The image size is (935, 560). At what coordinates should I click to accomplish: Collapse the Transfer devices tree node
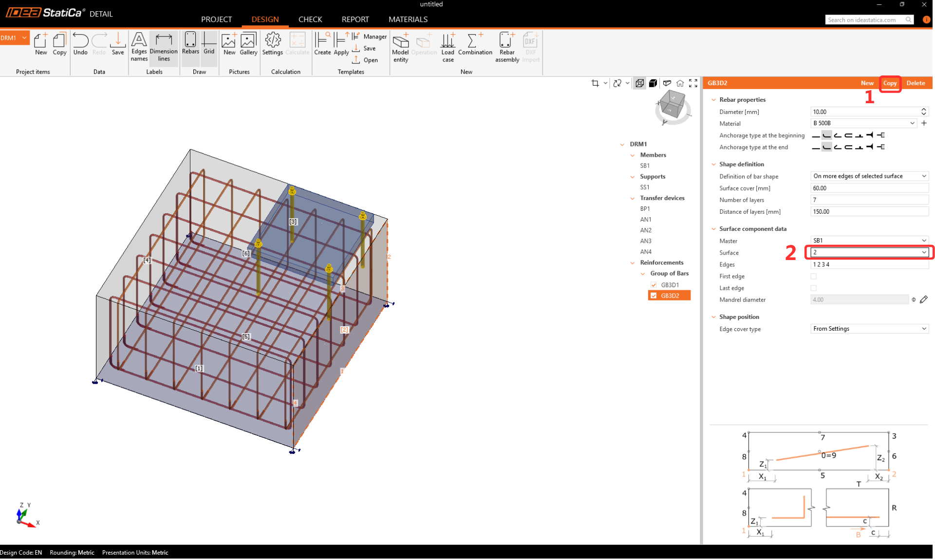[x=633, y=198]
